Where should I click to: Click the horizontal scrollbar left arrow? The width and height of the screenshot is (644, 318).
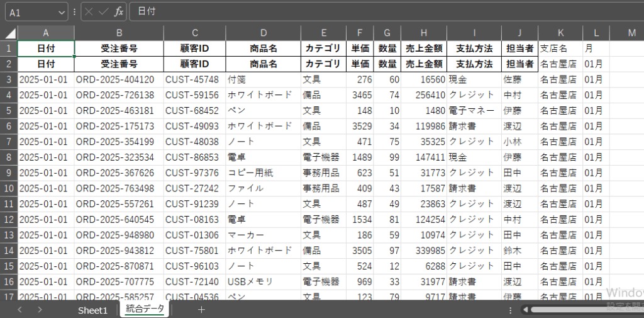click(524, 309)
